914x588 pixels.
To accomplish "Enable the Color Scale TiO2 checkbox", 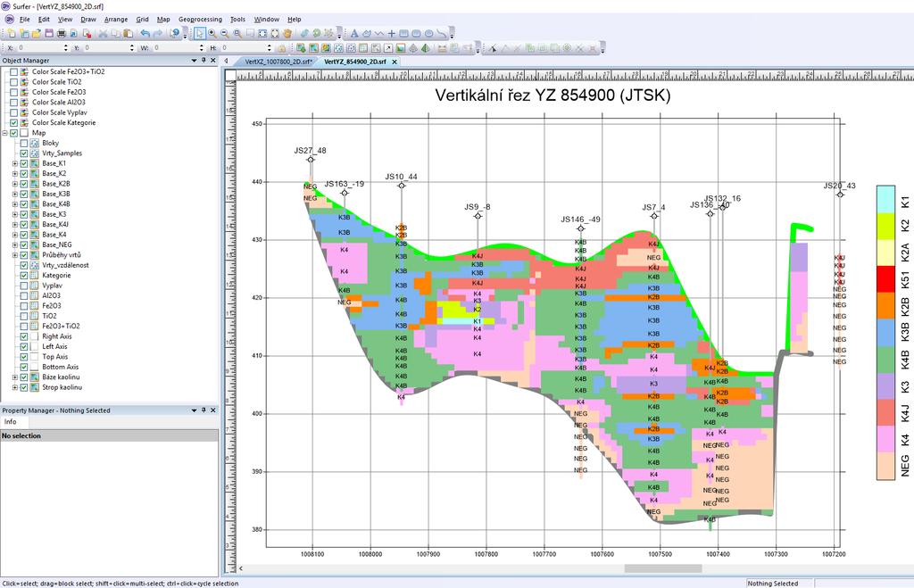I will 14,81.
